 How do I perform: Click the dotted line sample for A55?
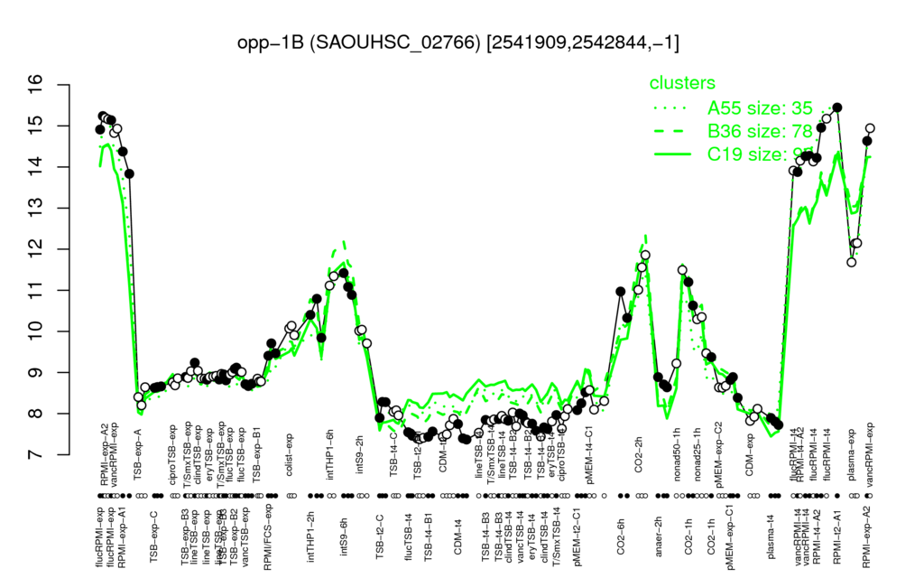click(x=670, y=108)
